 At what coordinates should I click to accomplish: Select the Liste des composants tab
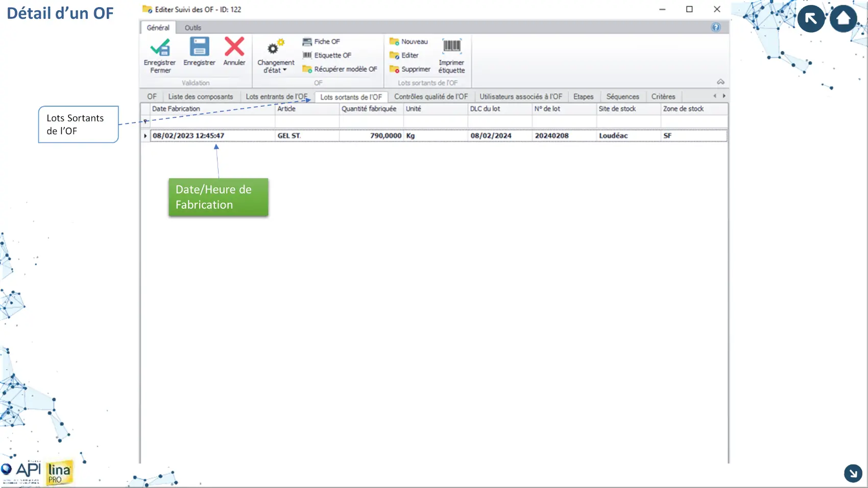200,97
